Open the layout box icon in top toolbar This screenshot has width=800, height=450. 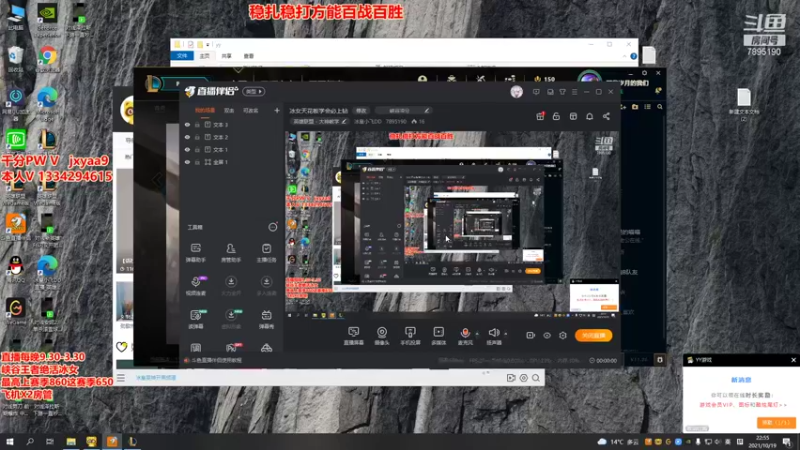pos(573,116)
